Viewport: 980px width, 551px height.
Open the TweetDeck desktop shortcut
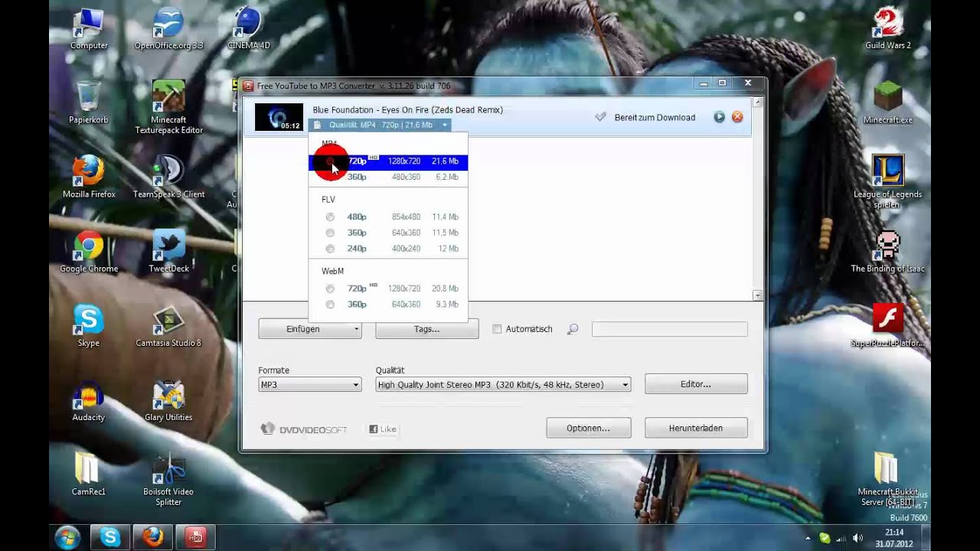(x=168, y=252)
